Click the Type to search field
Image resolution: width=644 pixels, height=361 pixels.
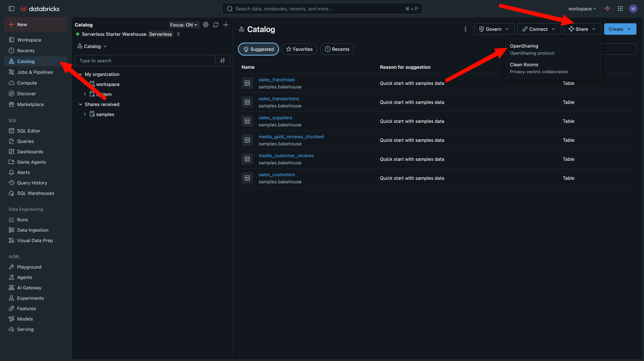pyautogui.click(x=145, y=61)
